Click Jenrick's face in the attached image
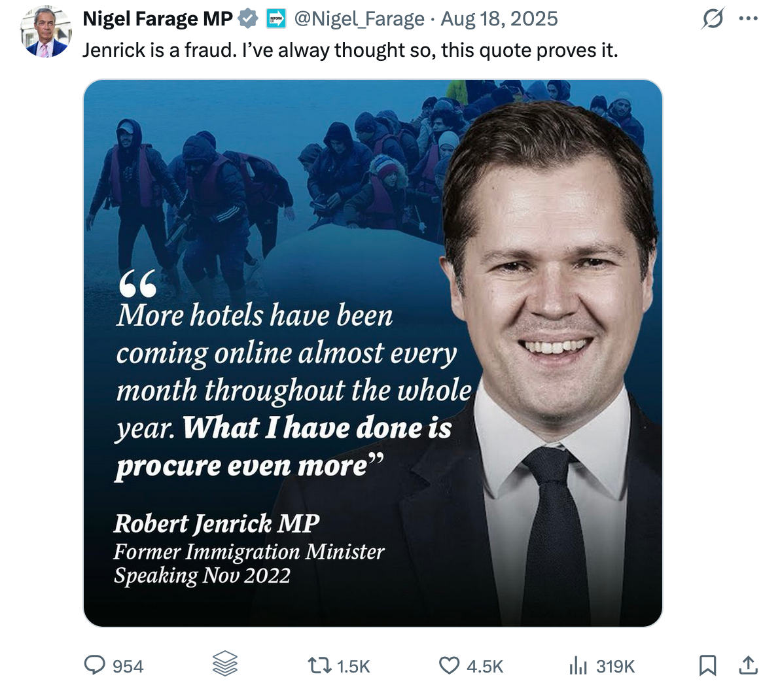780x700 pixels. pos(553,275)
